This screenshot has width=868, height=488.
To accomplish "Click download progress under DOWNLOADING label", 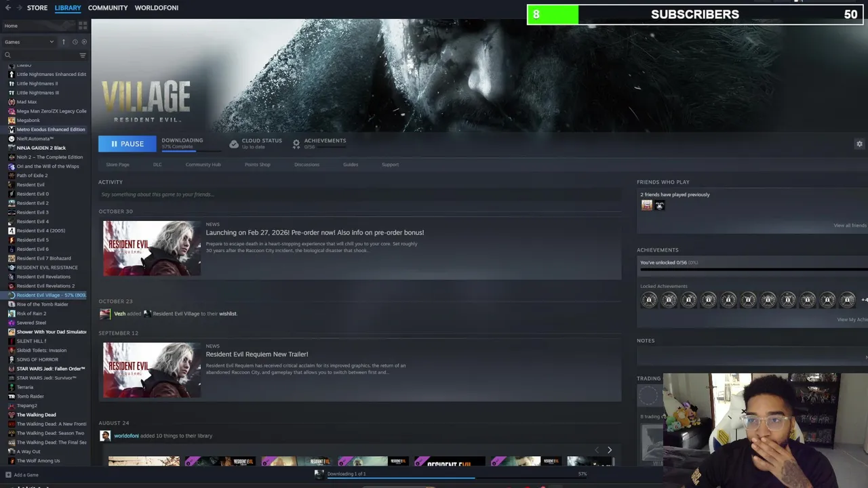I will [x=191, y=150].
